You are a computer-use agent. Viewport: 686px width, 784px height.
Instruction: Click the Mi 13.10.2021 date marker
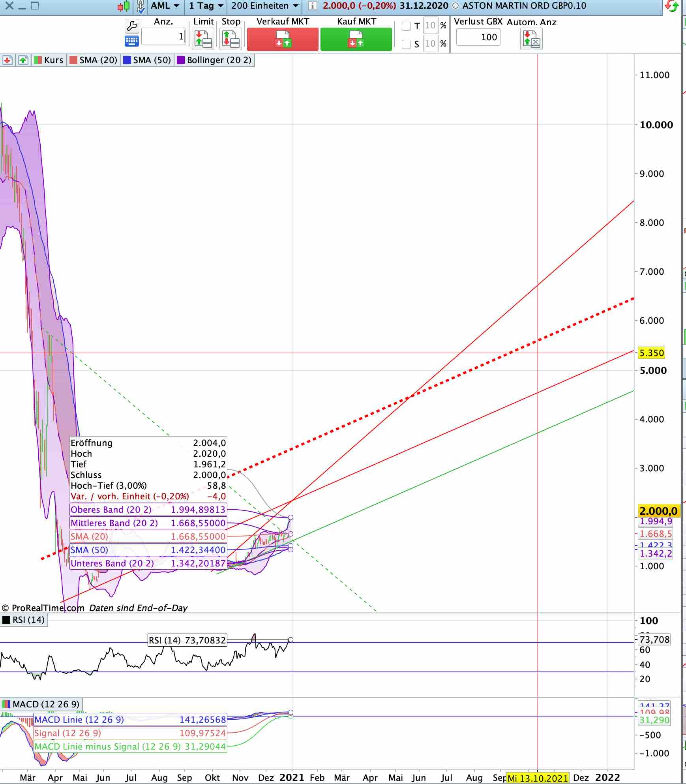(x=538, y=778)
